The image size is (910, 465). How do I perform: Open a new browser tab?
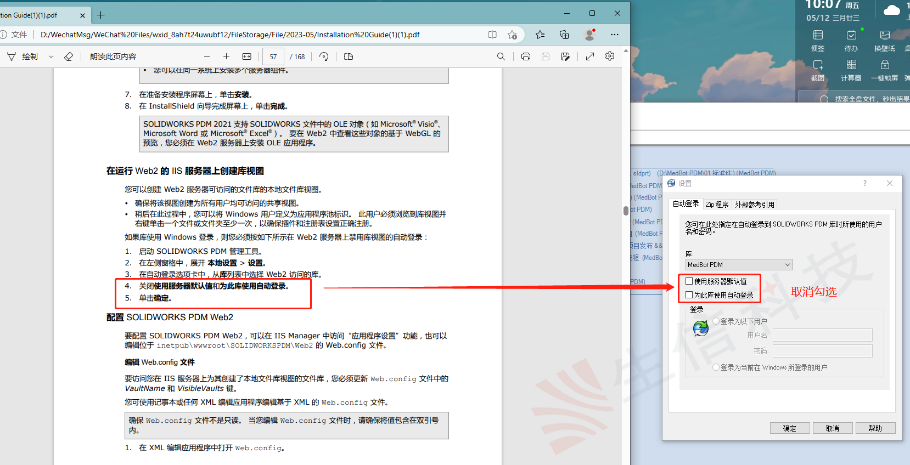pyautogui.click(x=100, y=15)
